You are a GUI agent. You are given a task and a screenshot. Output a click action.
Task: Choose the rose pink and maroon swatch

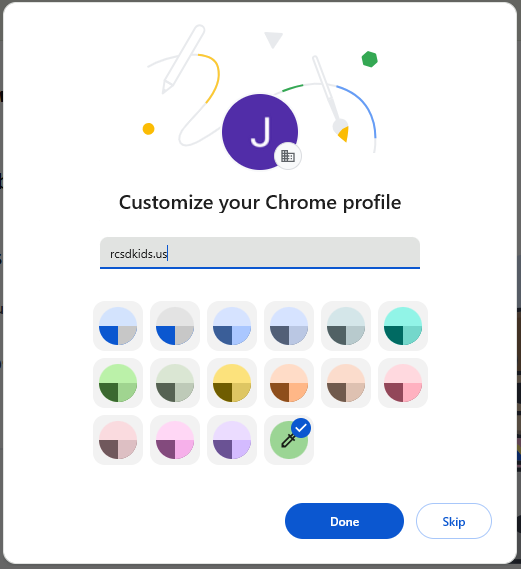[403, 383]
